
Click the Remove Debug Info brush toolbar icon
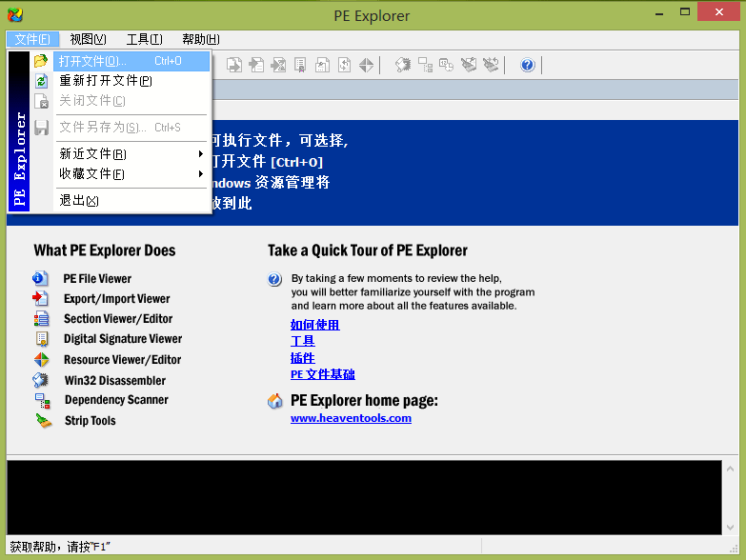tap(469, 65)
